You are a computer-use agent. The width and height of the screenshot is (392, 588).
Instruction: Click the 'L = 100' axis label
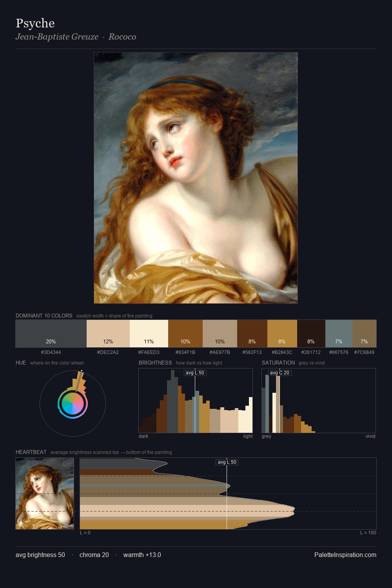368,533
